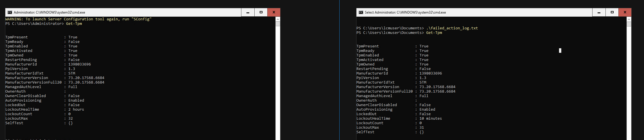Image resolution: width=644 pixels, height=140 pixels.
Task: Click the SConfig WARNING line in left window
Action: pos(78,19)
